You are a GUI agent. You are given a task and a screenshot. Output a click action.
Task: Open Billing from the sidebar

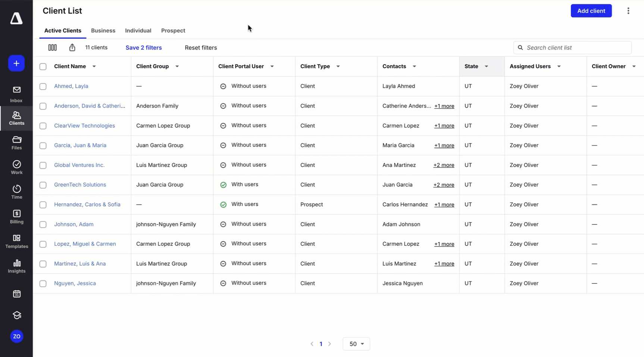(16, 217)
